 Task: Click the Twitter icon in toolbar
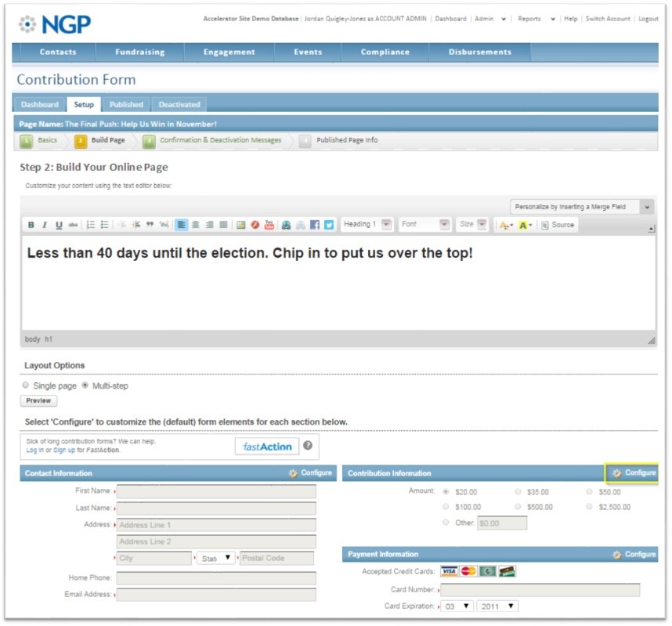(329, 225)
